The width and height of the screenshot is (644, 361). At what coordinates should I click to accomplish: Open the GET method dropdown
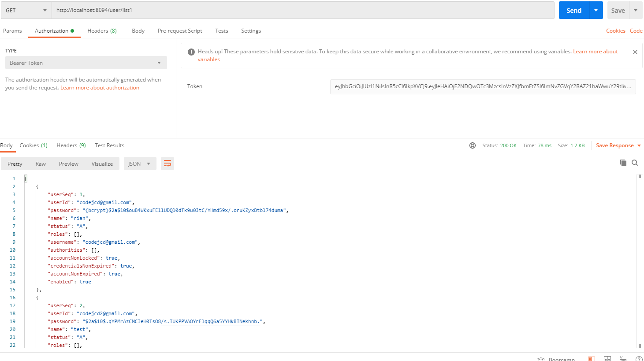pos(26,10)
